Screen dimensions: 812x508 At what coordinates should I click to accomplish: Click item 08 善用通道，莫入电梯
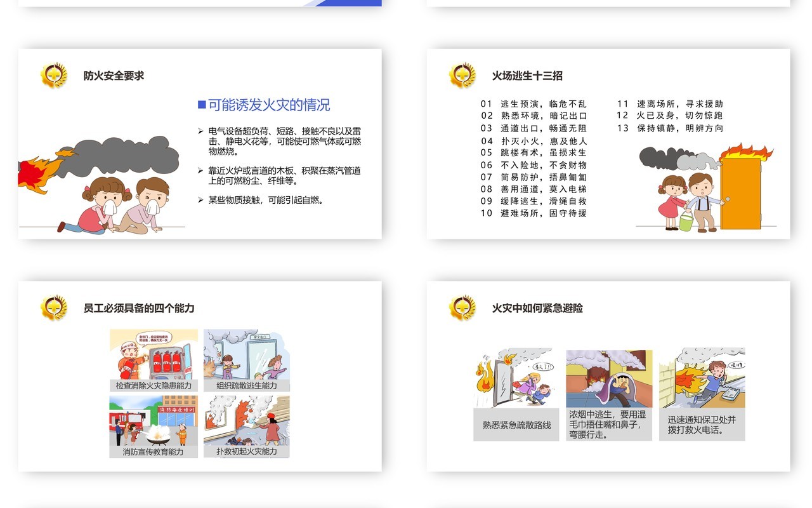point(534,189)
